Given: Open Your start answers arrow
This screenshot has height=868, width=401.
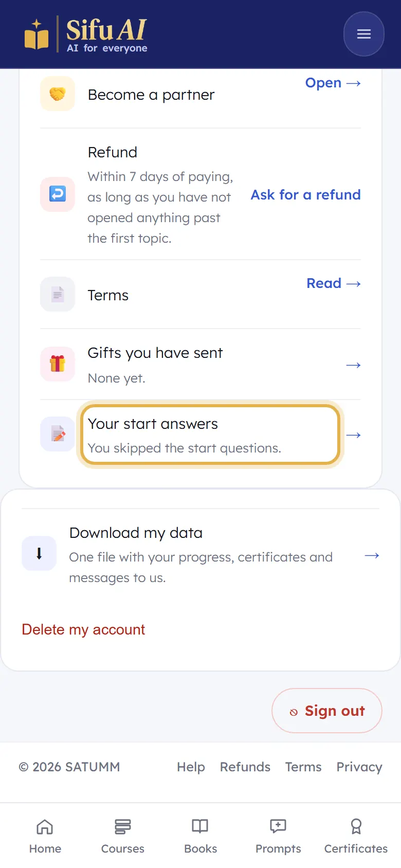Looking at the screenshot, I should 353,435.
